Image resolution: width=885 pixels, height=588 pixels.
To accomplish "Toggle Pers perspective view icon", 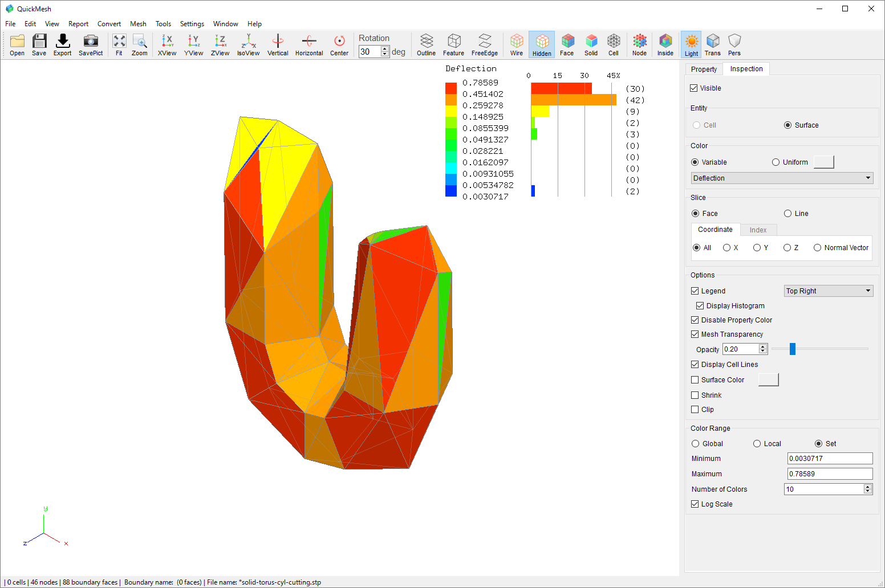I will click(x=734, y=44).
